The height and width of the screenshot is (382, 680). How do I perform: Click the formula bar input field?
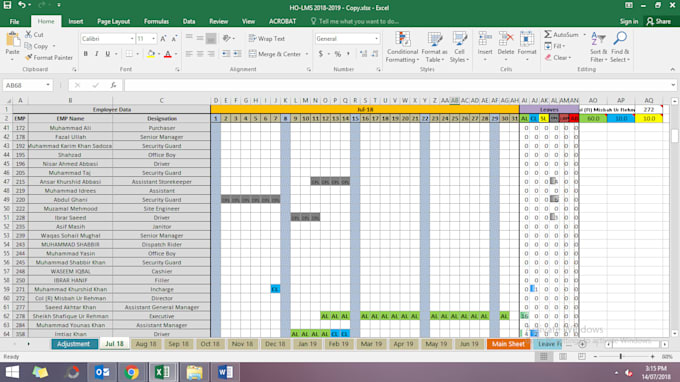(397, 85)
